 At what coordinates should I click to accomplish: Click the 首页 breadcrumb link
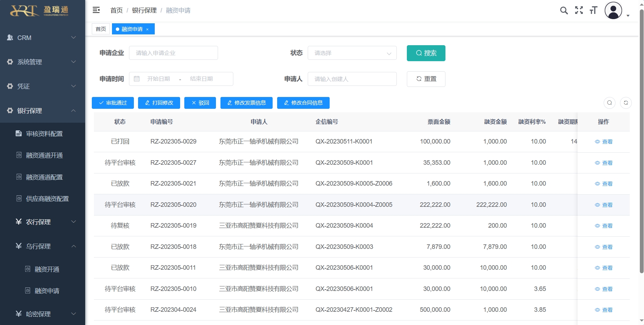pyautogui.click(x=116, y=10)
